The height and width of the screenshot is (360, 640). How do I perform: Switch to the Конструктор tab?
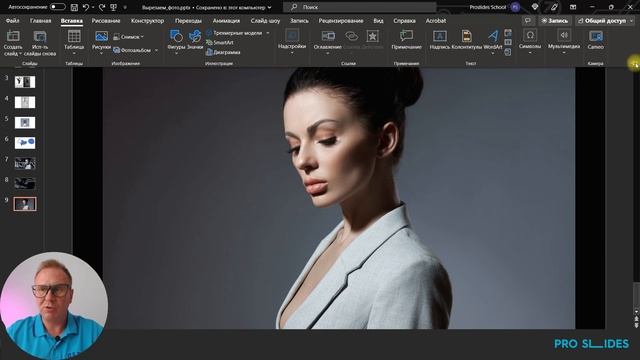[147, 21]
